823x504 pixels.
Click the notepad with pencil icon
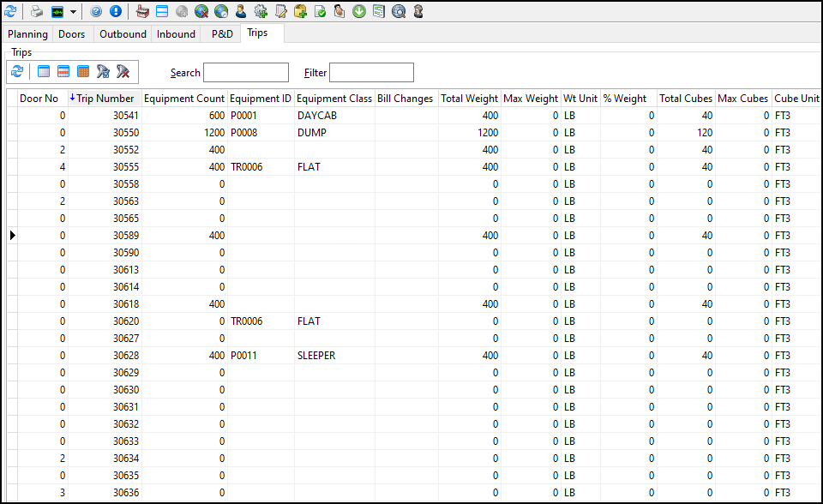pos(280,11)
